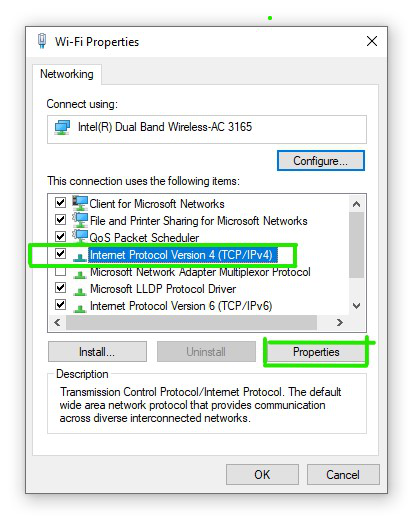Click the Wi-Fi adapter icon in title bar
This screenshot has width=413, height=524.
coord(42,41)
